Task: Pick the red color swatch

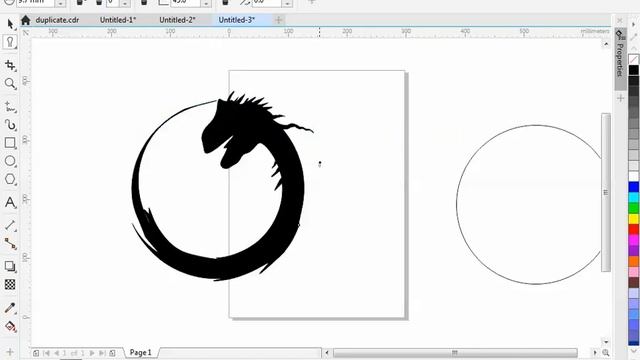Action: [634, 229]
